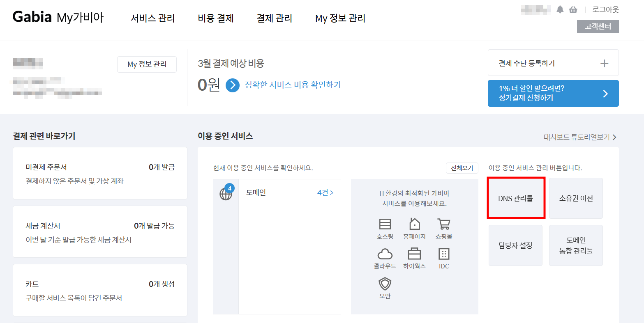Click the 0개 생성 count text
This screenshot has height=323, width=644.
tap(162, 284)
